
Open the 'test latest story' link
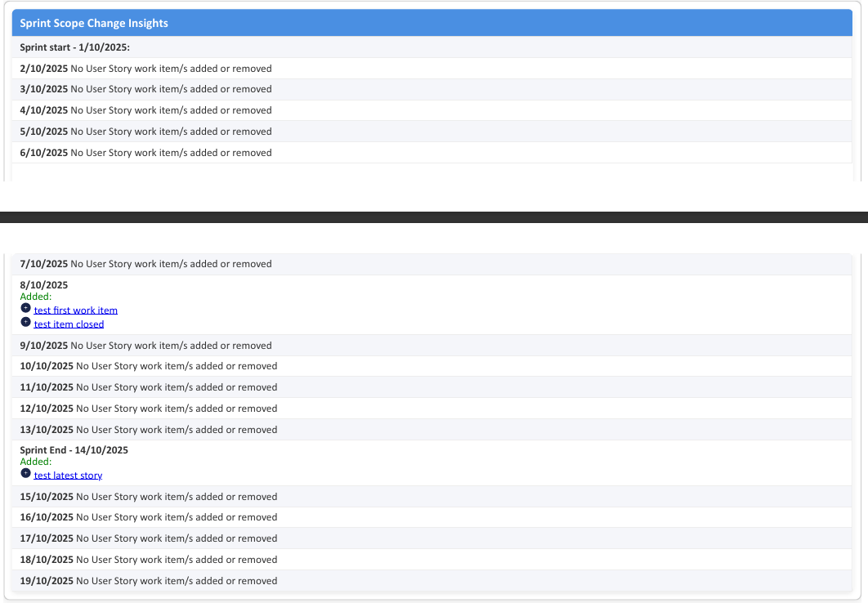point(68,476)
